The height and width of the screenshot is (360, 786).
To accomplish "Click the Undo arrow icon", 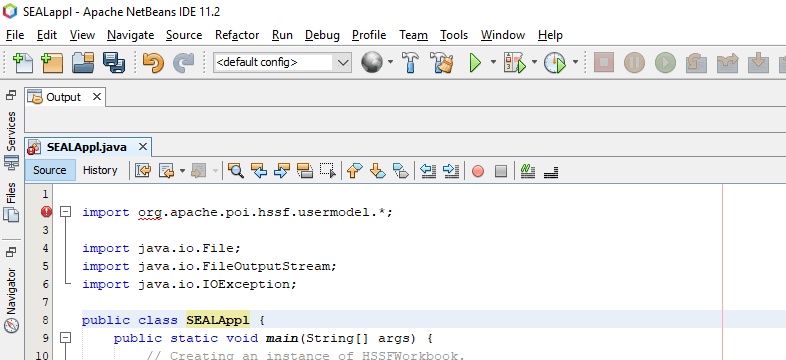I will click(x=153, y=63).
